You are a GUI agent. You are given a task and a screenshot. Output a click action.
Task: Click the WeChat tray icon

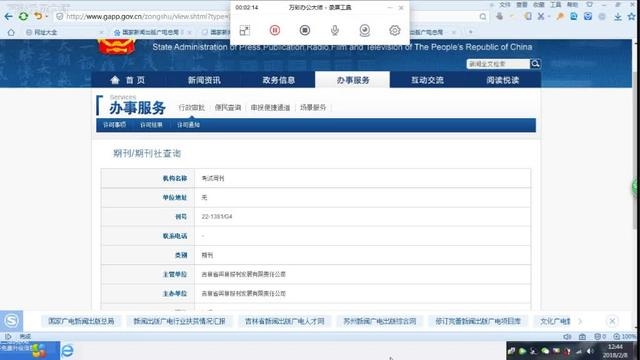(545, 351)
